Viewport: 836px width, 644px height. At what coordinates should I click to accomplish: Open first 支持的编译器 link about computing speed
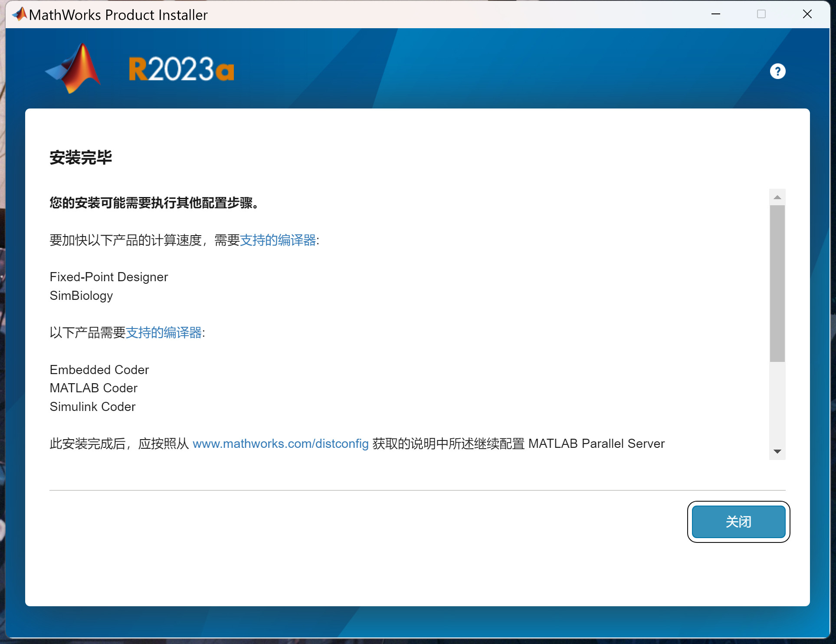pos(278,240)
